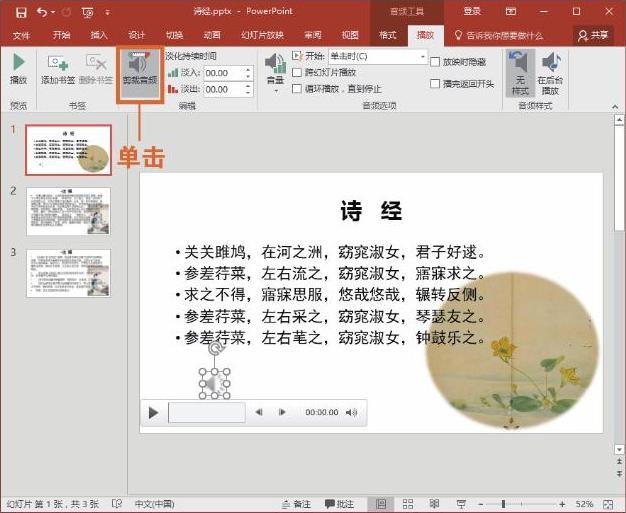Click the Save icon in title bar
This screenshot has height=513, width=626.
click(21, 12)
